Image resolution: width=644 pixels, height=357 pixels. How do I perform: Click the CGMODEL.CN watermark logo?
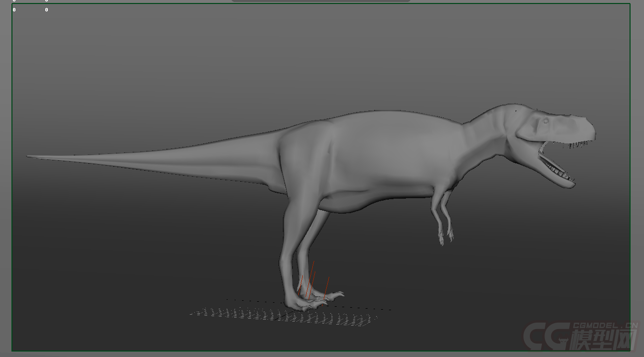tap(580, 335)
